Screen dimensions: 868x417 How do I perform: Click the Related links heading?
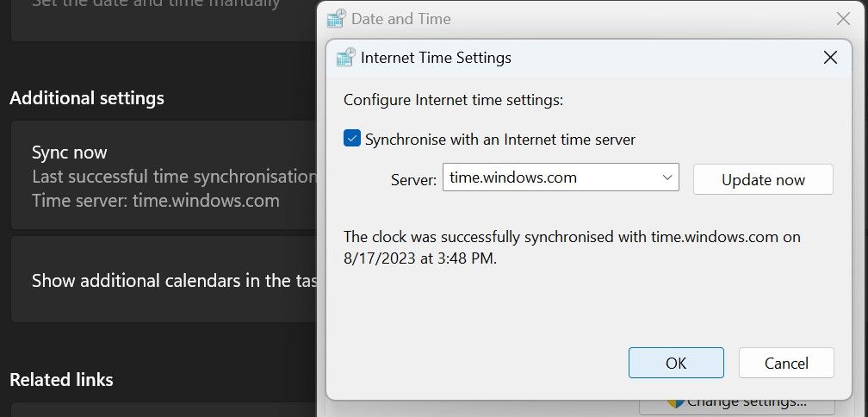(61, 379)
